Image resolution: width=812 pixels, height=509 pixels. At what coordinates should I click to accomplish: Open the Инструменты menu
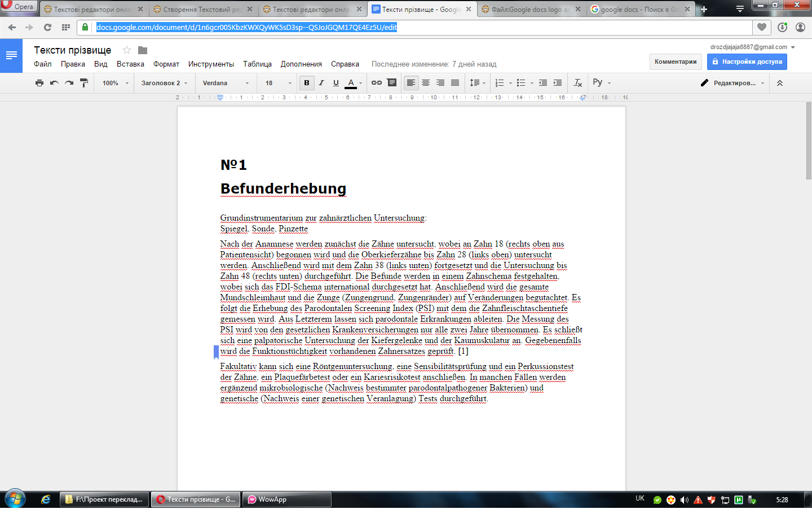pyautogui.click(x=211, y=64)
